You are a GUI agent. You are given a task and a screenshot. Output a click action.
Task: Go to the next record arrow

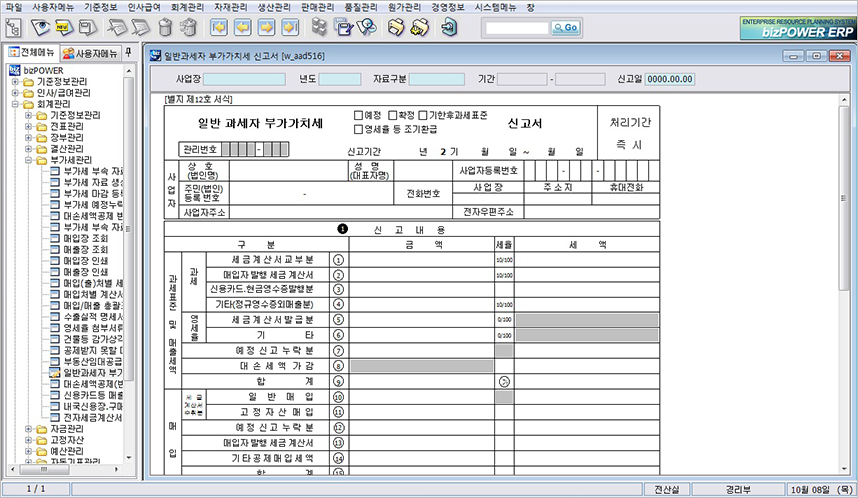[x=266, y=27]
